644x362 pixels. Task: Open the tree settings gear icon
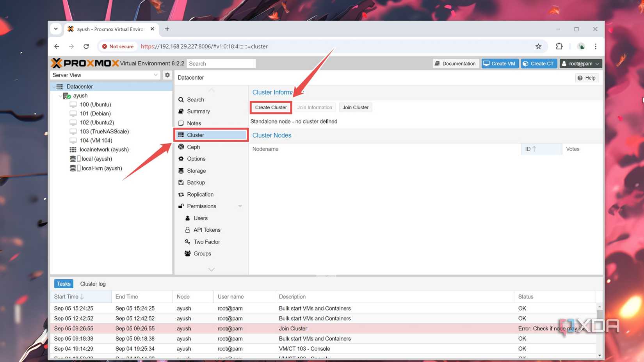click(x=167, y=75)
